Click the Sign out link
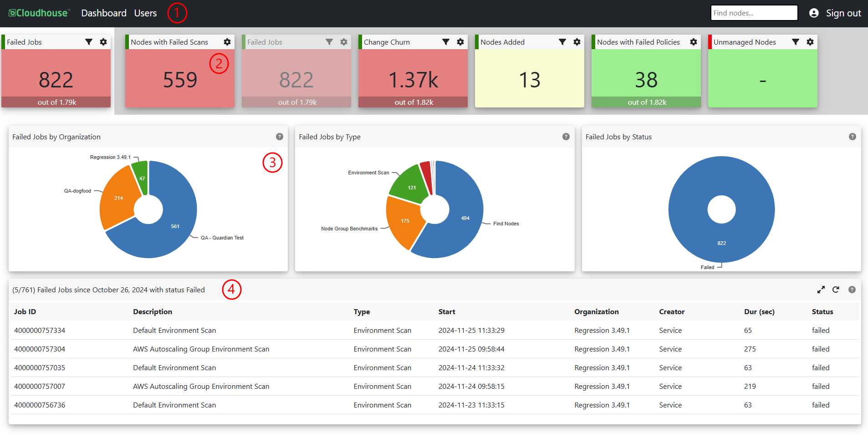Viewport: 868px width, 438px height. 843,13
